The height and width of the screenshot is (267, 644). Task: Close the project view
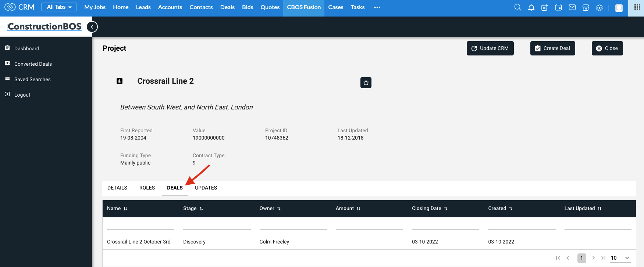607,48
